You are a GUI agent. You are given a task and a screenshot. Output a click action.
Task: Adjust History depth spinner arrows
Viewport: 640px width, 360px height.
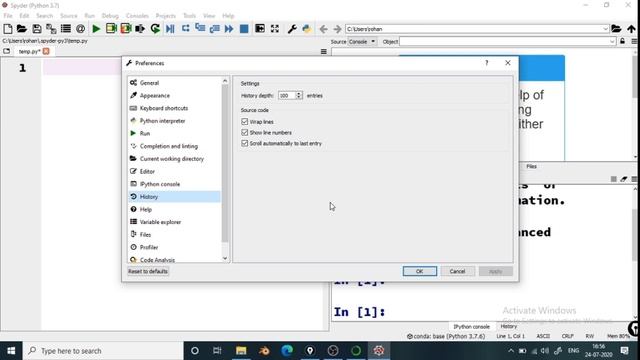[x=299, y=95]
